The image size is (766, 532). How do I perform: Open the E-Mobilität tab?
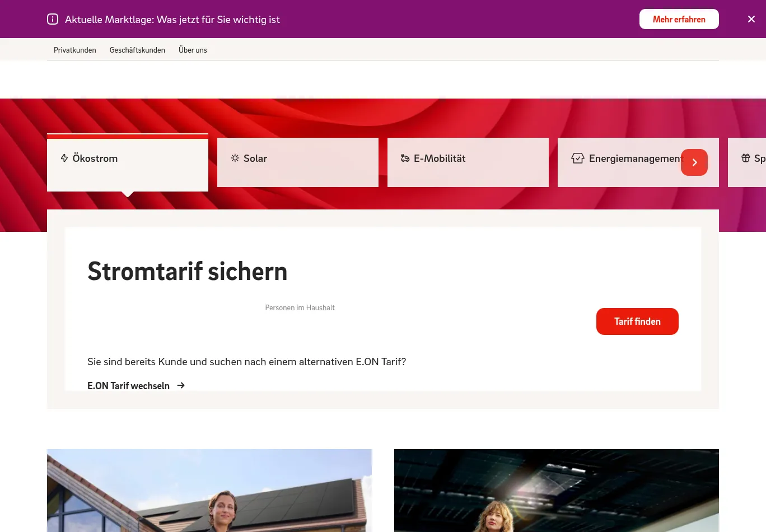coord(468,162)
